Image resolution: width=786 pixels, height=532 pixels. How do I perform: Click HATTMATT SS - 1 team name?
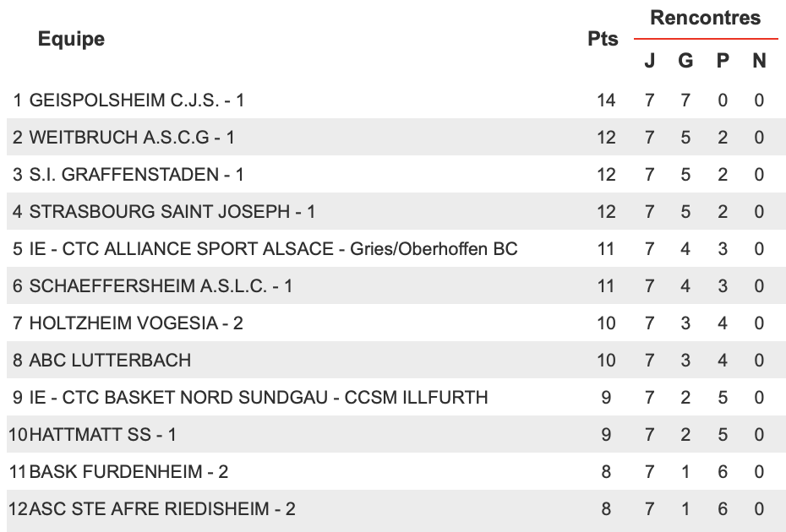point(103,434)
